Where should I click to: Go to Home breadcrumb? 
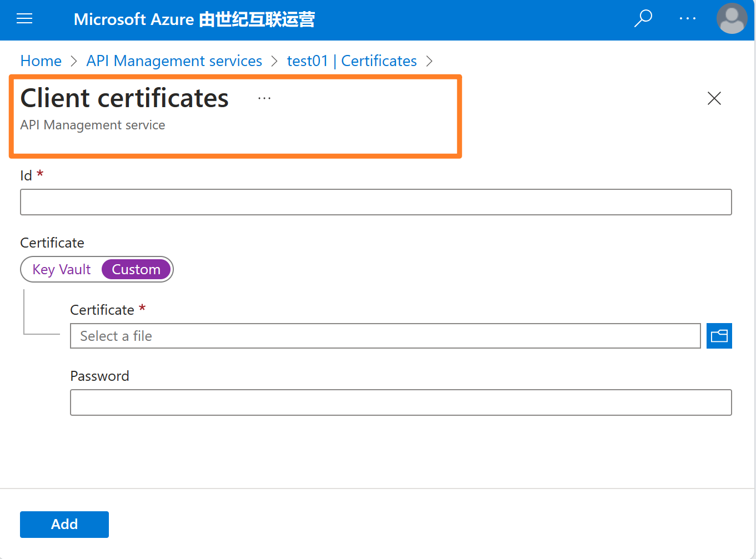point(41,61)
